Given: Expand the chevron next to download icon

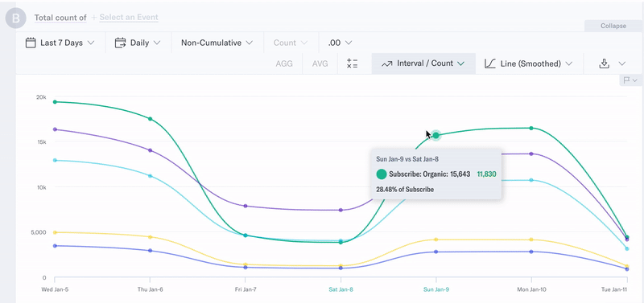Looking at the screenshot, I should 621,63.
